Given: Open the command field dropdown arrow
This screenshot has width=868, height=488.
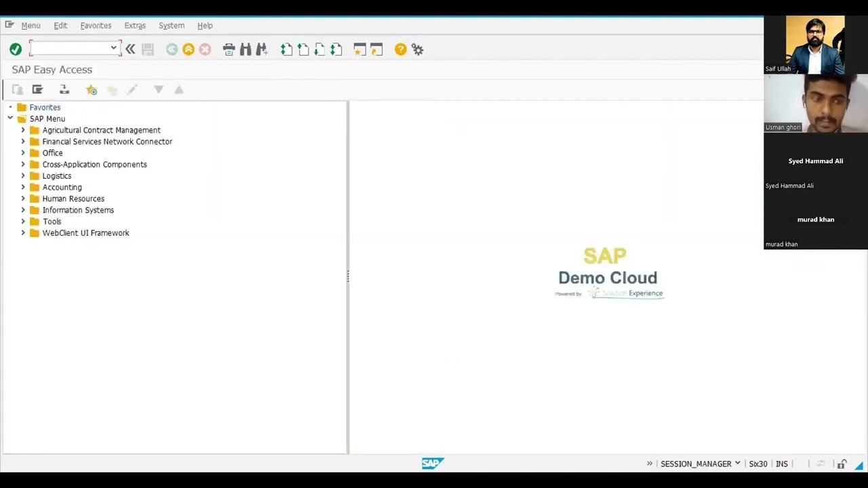Looking at the screenshot, I should coord(113,48).
